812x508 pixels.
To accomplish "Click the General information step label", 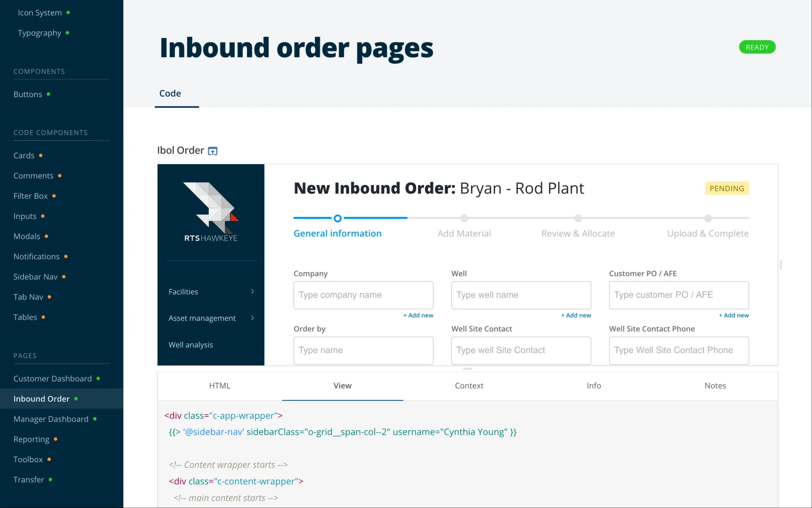I will coord(338,233).
